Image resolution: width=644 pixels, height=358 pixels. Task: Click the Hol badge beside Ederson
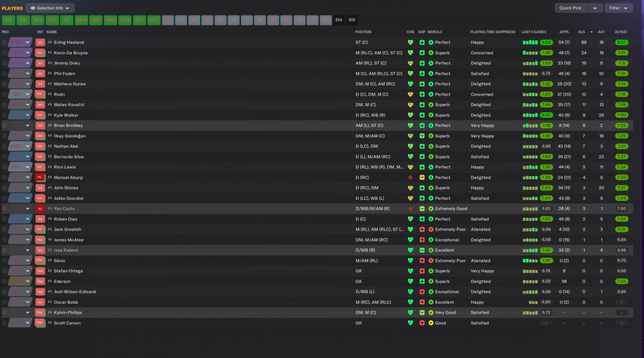coord(40,281)
